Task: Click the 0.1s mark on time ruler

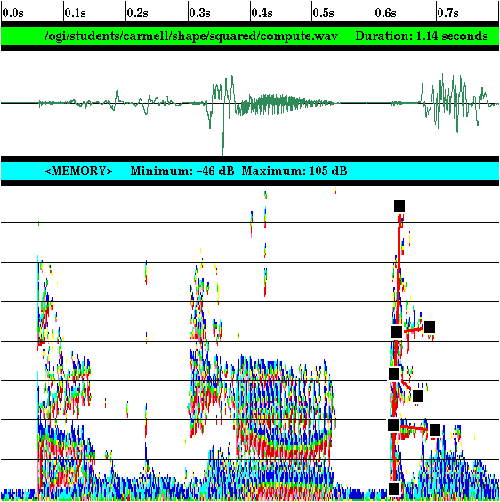Action: click(75, 13)
